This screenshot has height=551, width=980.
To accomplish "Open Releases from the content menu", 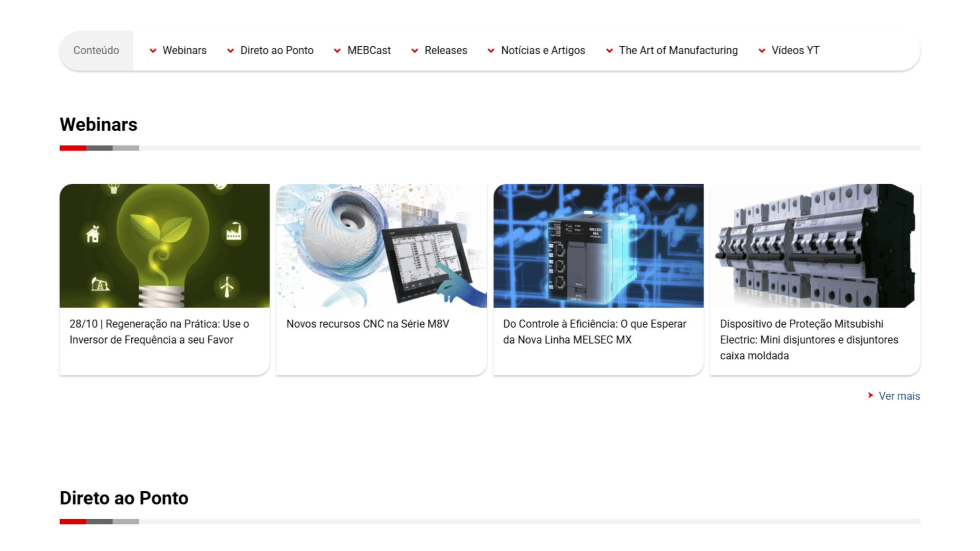I will pyautogui.click(x=446, y=51).
